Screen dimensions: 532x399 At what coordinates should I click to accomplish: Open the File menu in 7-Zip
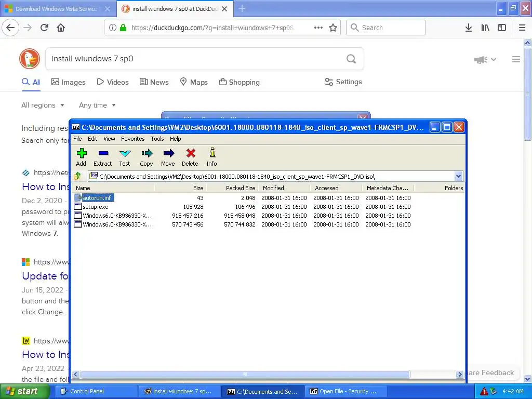tap(77, 139)
